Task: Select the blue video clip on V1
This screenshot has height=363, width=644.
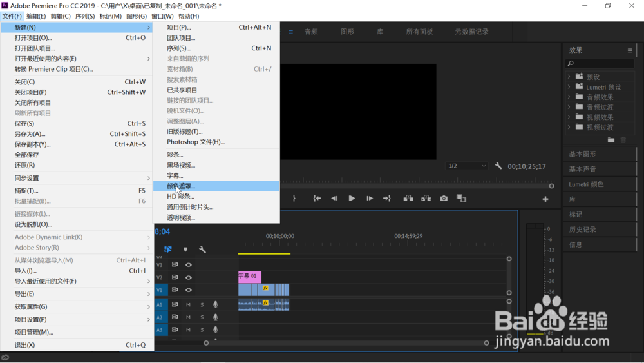Action: coord(263,289)
